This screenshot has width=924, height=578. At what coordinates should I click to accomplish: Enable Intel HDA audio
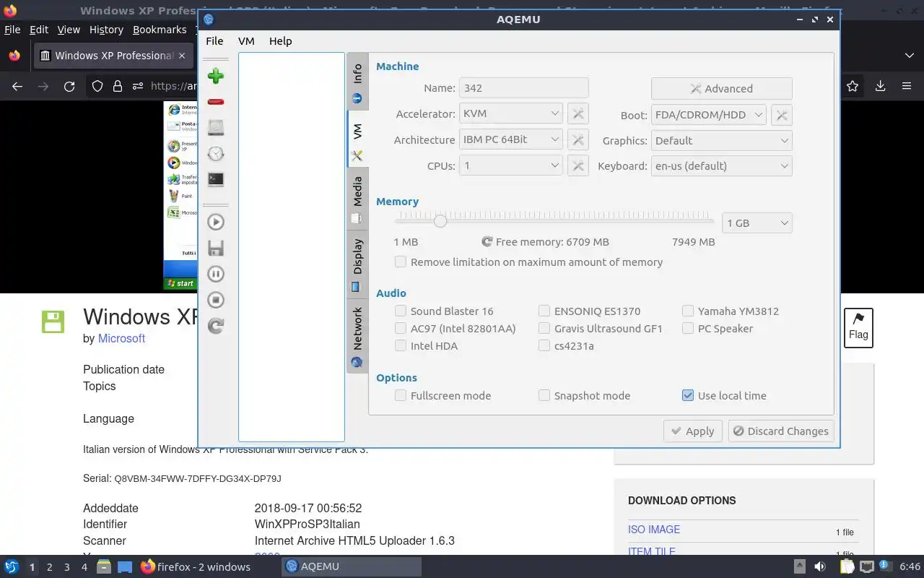click(x=400, y=346)
